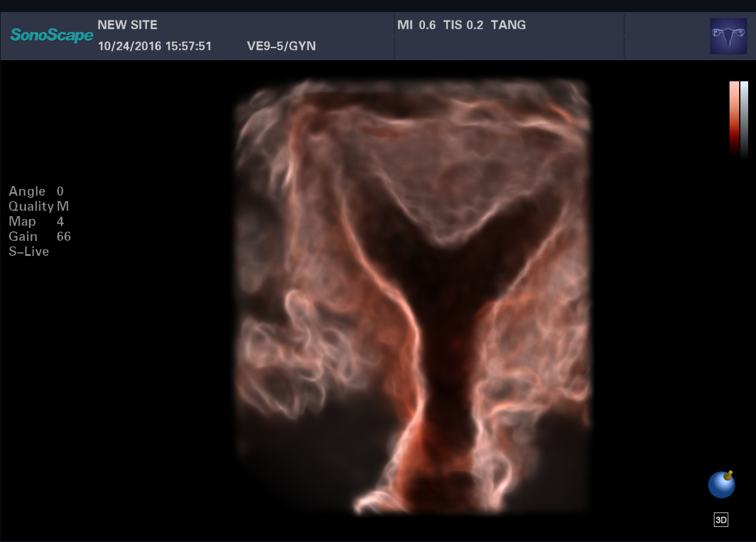Click the SonoScape logo
756x542 pixels.
click(x=52, y=36)
